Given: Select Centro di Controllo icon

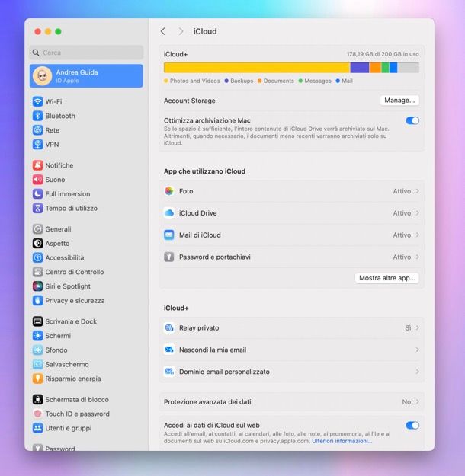Looking at the screenshot, I should pyautogui.click(x=37, y=272).
